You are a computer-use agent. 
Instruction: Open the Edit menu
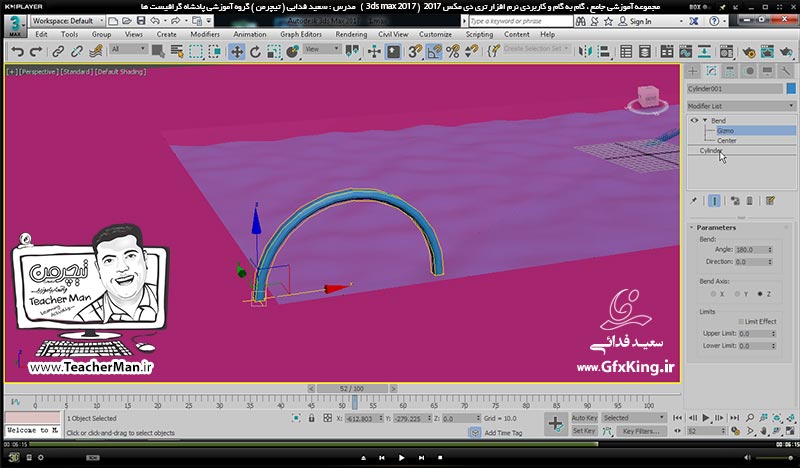tap(41, 35)
